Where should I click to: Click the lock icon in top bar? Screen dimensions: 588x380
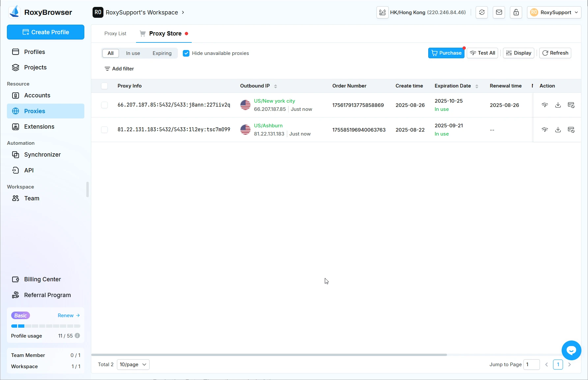coord(516,13)
